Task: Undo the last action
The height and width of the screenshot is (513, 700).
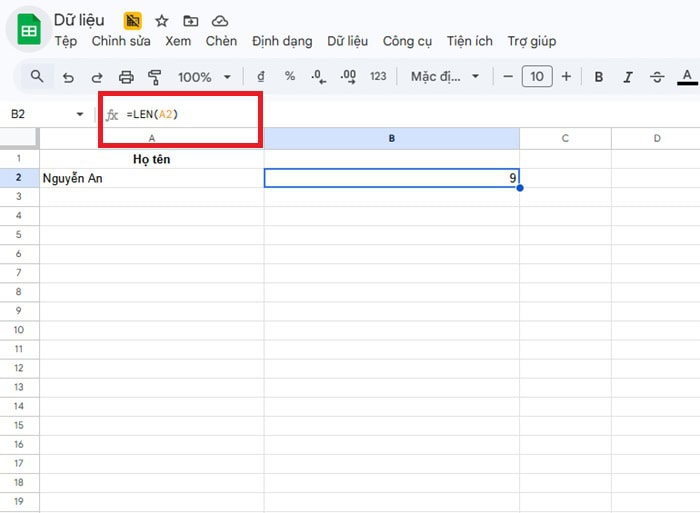Action: click(x=68, y=77)
